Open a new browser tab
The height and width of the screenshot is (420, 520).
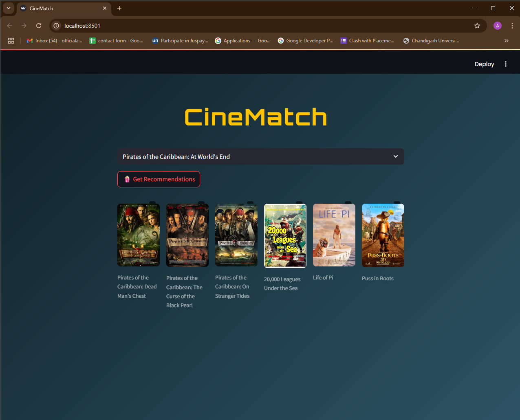coord(119,8)
